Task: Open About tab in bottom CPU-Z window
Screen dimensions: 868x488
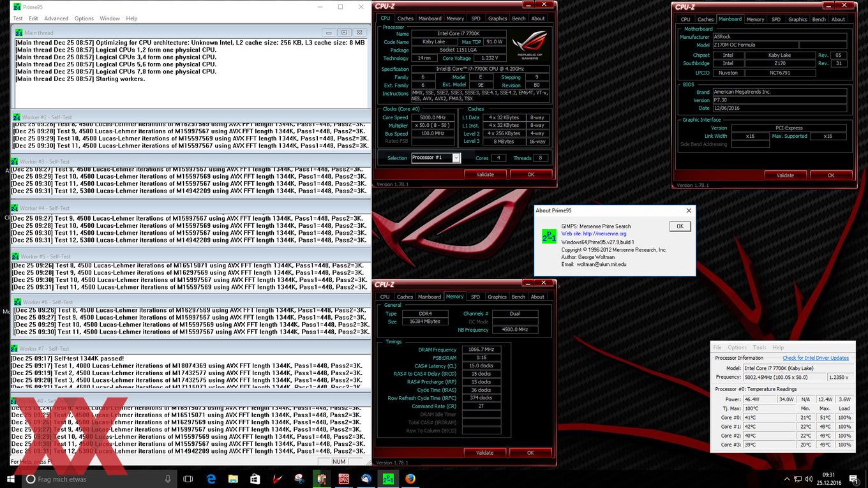Action: (x=538, y=297)
